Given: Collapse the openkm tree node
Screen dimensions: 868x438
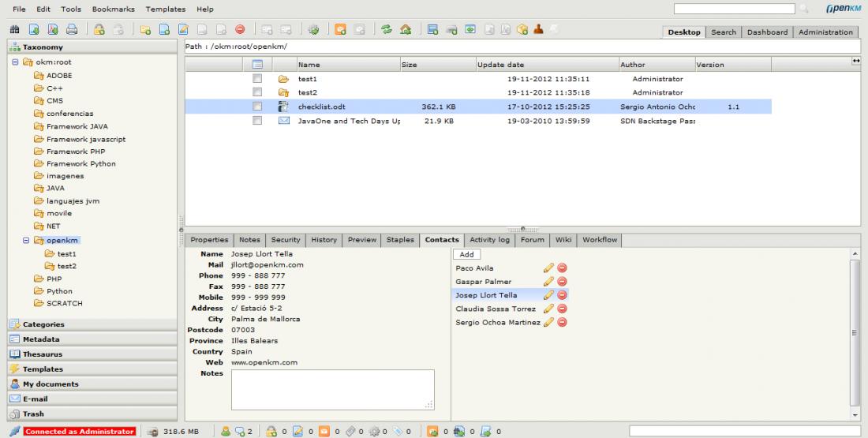Looking at the screenshot, I should tap(26, 241).
